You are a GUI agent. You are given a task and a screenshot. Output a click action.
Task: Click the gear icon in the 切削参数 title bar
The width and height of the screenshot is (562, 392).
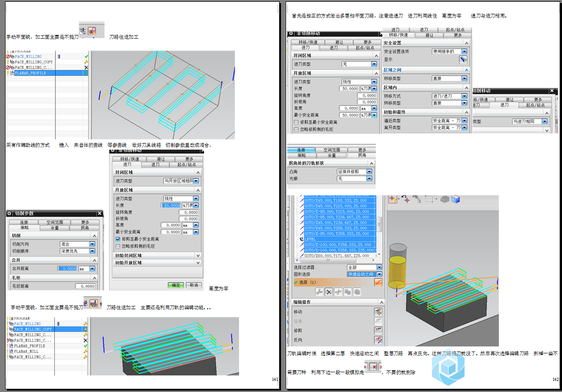coord(9,213)
